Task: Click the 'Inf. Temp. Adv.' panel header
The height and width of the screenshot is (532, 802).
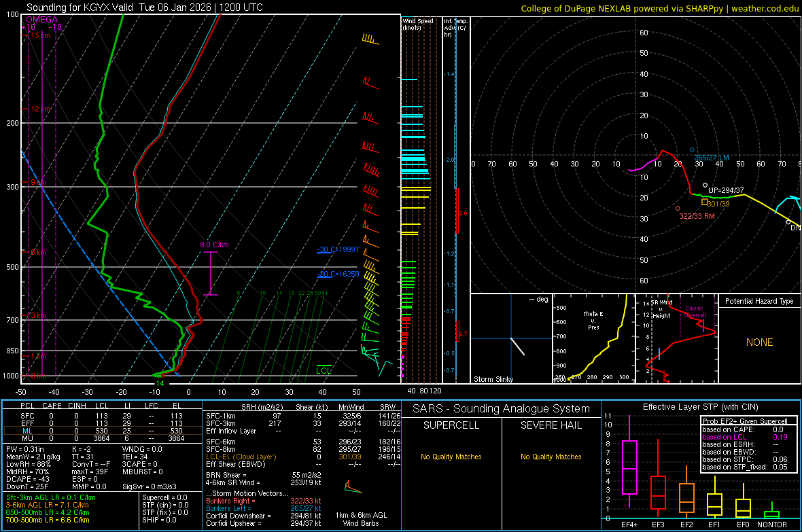Action: point(455,27)
